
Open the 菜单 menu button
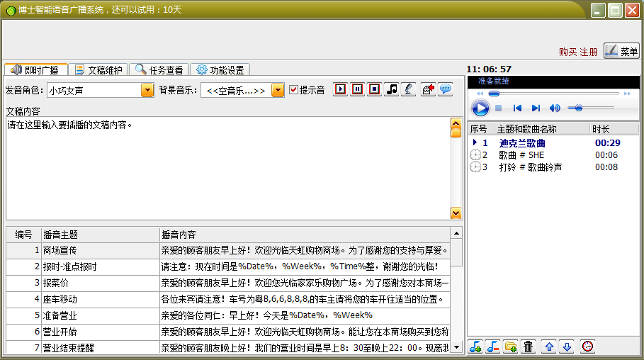point(621,51)
